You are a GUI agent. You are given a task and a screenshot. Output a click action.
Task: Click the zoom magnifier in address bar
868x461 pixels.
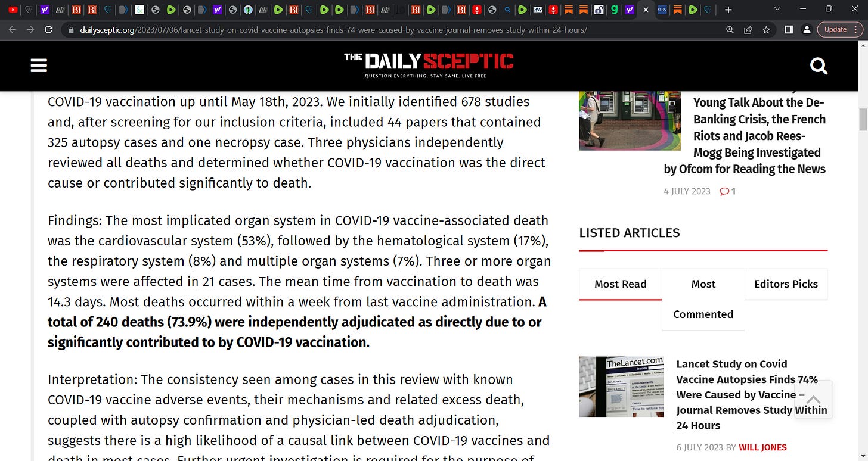click(730, 29)
